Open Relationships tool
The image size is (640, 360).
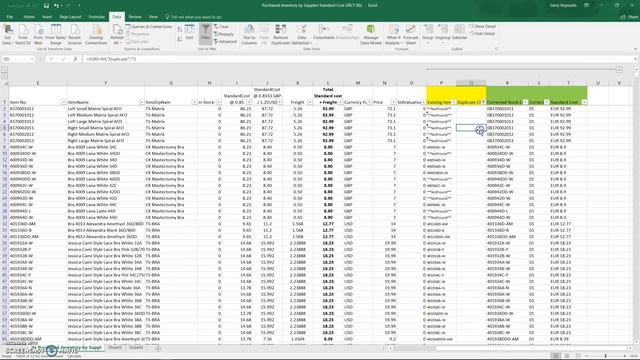pyautogui.click(x=347, y=33)
